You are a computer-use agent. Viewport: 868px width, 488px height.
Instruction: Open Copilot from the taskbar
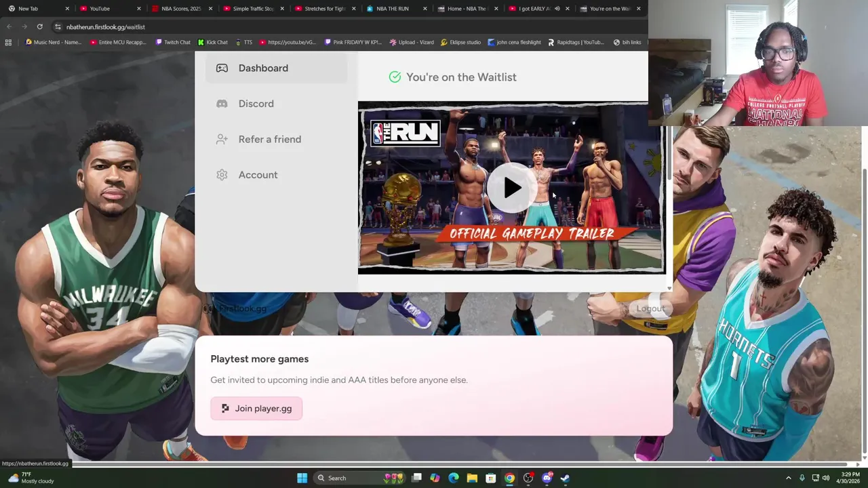point(435,478)
